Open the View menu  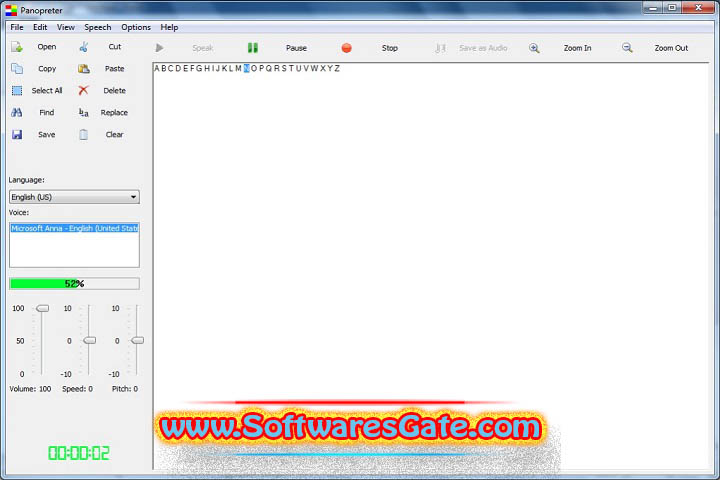66,27
